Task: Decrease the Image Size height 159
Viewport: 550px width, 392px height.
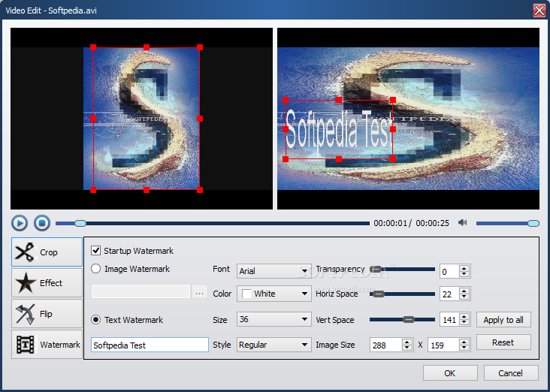Action: (464, 348)
